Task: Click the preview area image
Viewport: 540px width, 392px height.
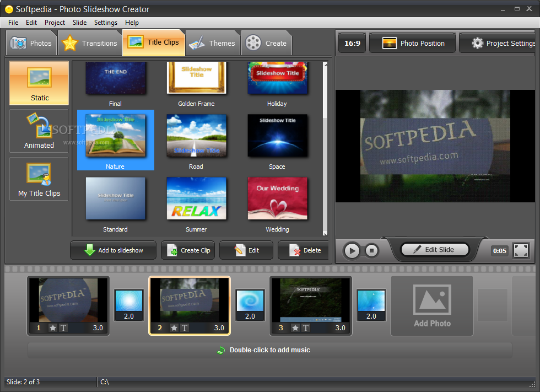Action: [435, 146]
